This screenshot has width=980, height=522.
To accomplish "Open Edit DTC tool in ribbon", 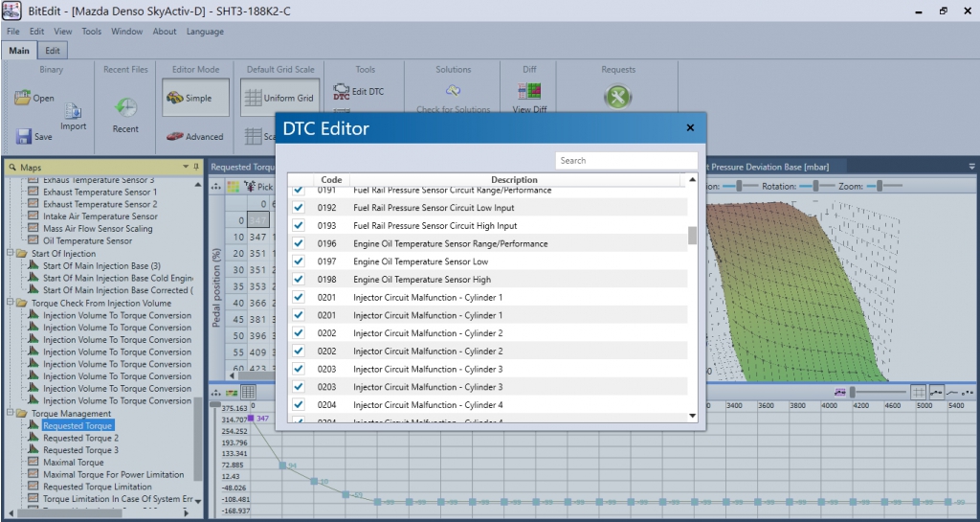I will 358,92.
